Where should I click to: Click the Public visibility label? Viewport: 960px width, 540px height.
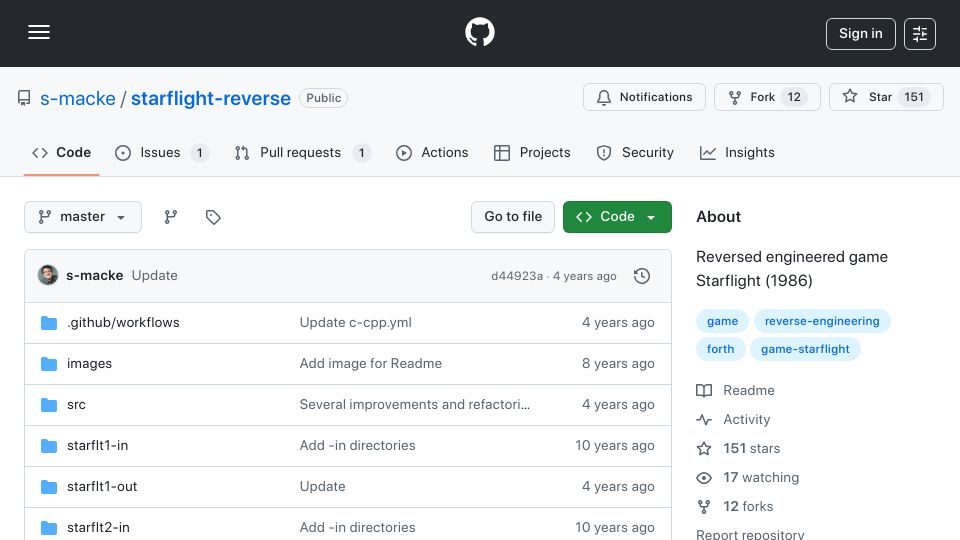[323, 98]
